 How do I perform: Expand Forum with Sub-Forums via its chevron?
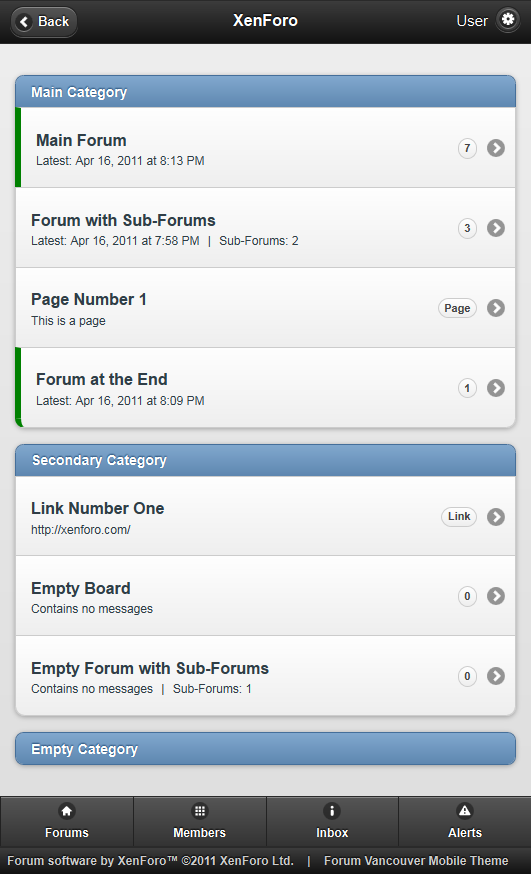[496, 228]
